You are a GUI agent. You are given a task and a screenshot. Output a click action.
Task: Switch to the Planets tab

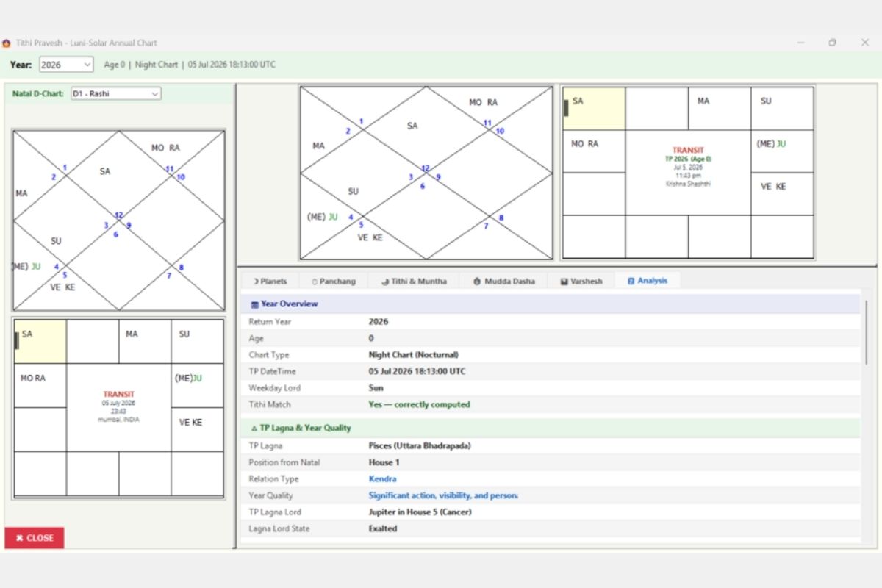click(x=270, y=281)
